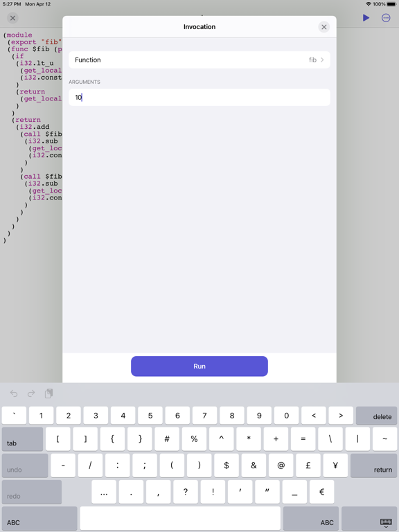Open the Function selector row
This screenshot has height=532, width=399.
pos(199,60)
